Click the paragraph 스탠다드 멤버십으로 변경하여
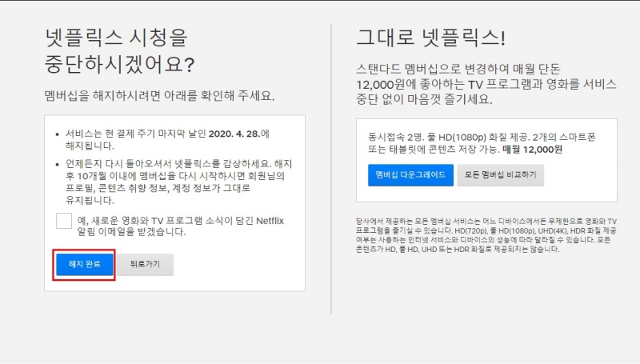 click(486, 84)
